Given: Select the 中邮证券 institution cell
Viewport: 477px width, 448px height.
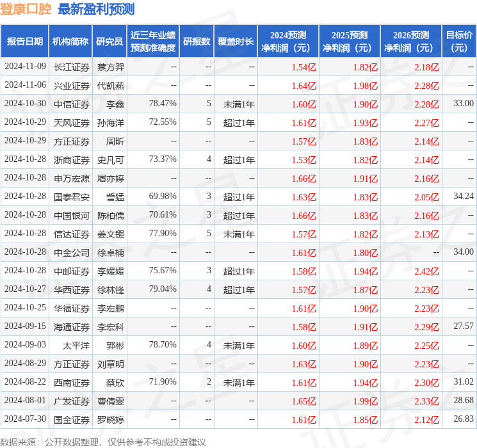Looking at the screenshot, I should [72, 271].
